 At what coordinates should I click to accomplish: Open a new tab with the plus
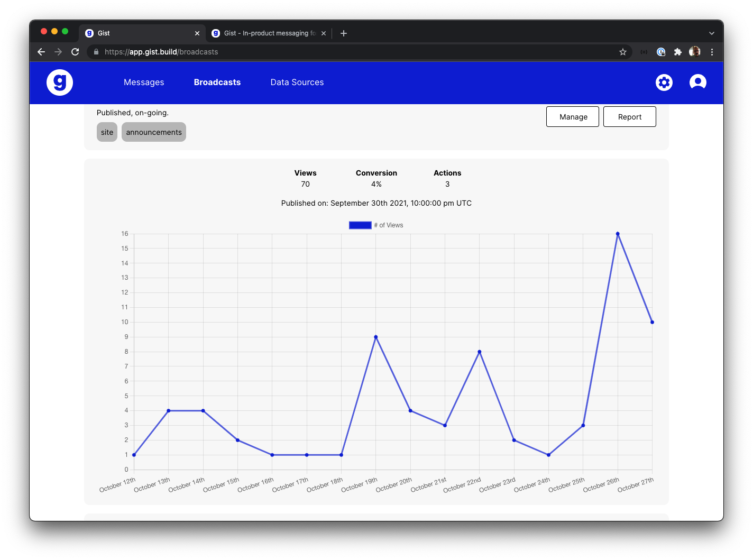(343, 33)
